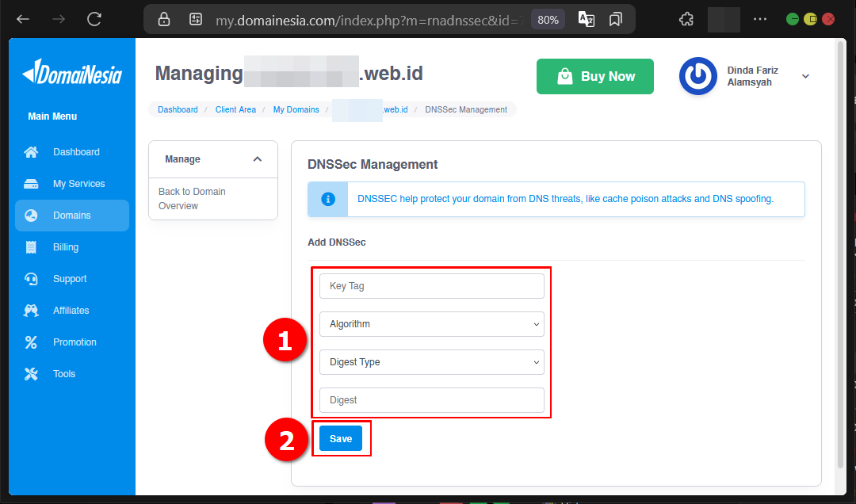Click the DomaiNesia logo
Image resolution: width=856 pixels, height=504 pixels.
[72, 71]
